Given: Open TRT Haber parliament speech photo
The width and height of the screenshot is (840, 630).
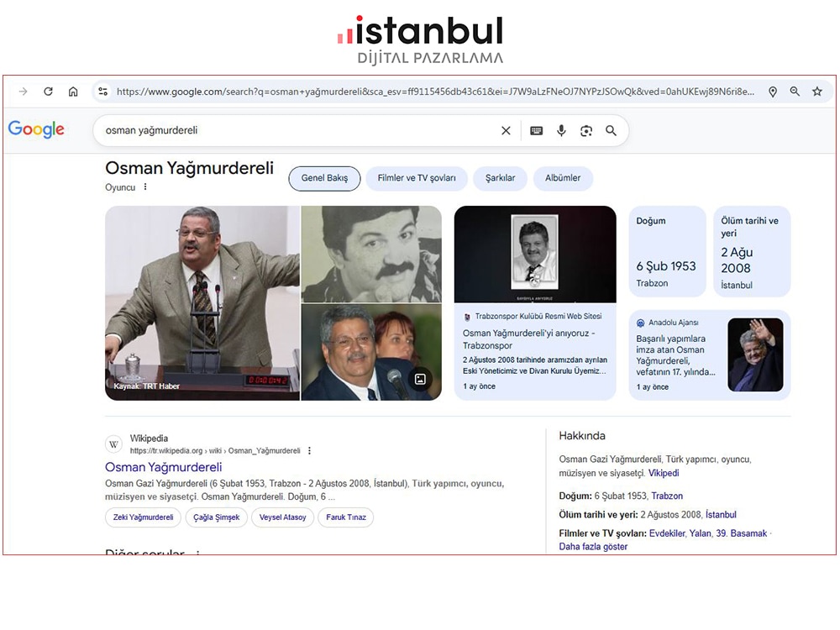Looking at the screenshot, I should coord(202,303).
